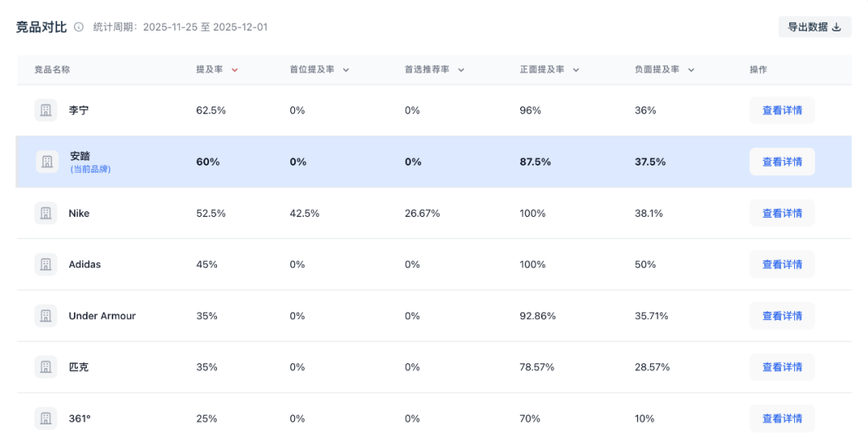View details for 安踏
The height and width of the screenshot is (446, 868).
(782, 162)
